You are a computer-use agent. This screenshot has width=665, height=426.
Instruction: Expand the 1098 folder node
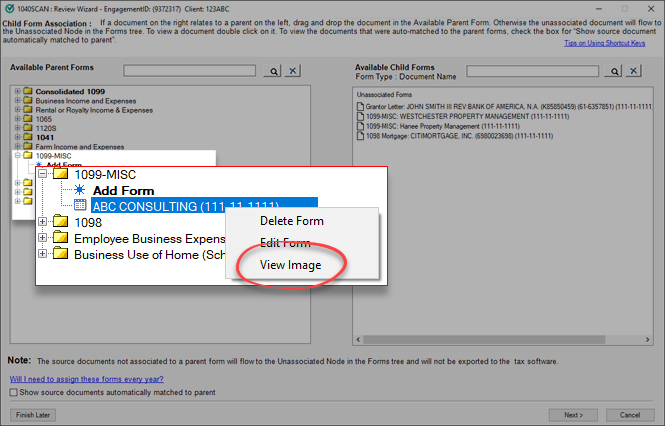click(x=44, y=222)
